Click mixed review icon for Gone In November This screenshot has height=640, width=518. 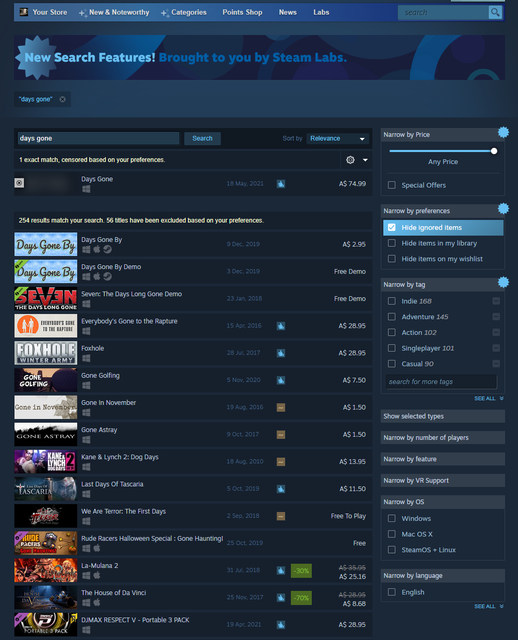coord(281,407)
